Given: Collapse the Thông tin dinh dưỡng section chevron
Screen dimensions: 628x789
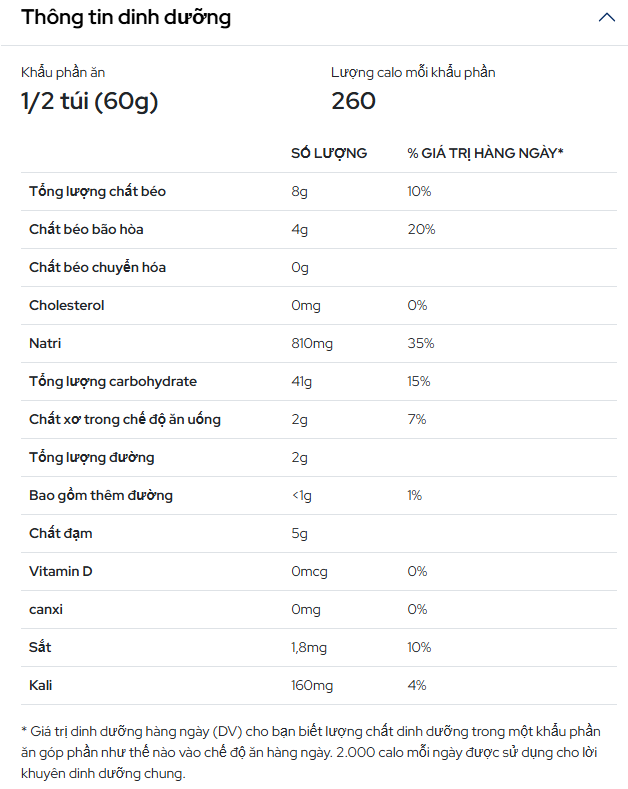Looking at the screenshot, I should [x=606, y=18].
